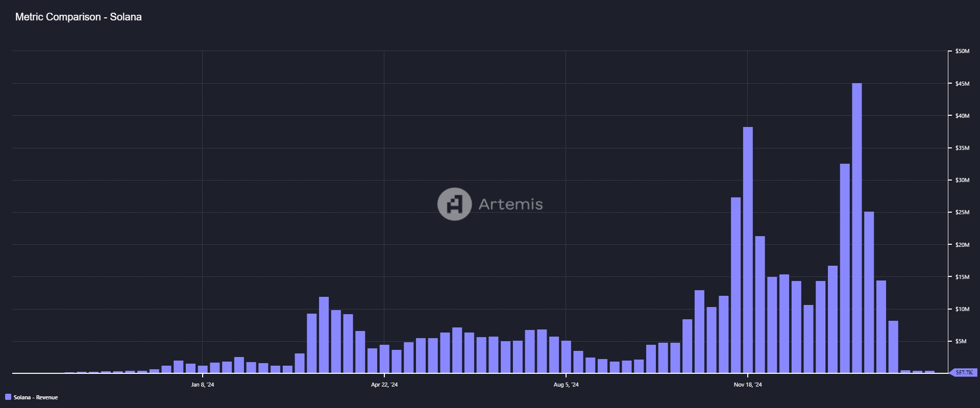
Task: Click the $10M y-axis label
Action: [962, 309]
